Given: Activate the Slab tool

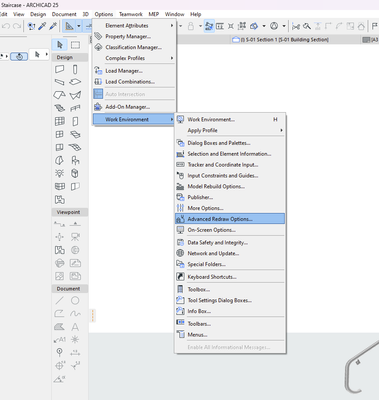Looking at the screenshot, I should coord(75,82).
